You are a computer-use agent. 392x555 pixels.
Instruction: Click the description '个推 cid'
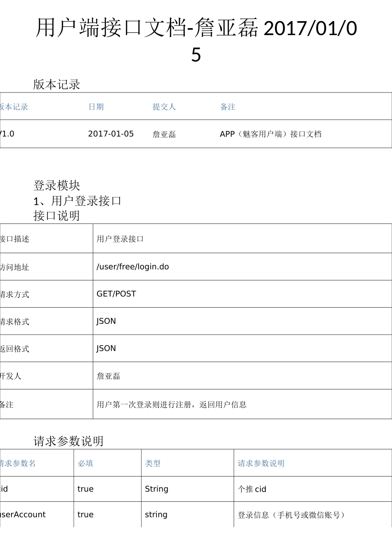(252, 489)
